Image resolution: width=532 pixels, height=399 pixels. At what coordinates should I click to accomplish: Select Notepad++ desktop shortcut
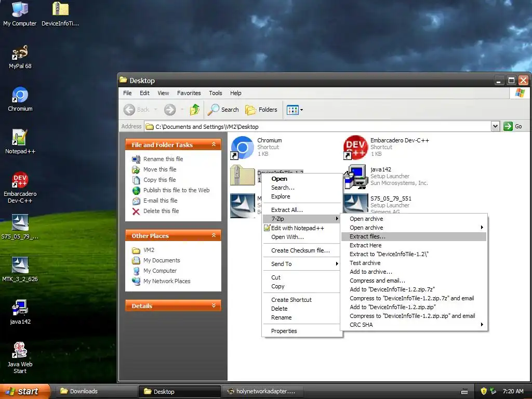pyautogui.click(x=20, y=142)
